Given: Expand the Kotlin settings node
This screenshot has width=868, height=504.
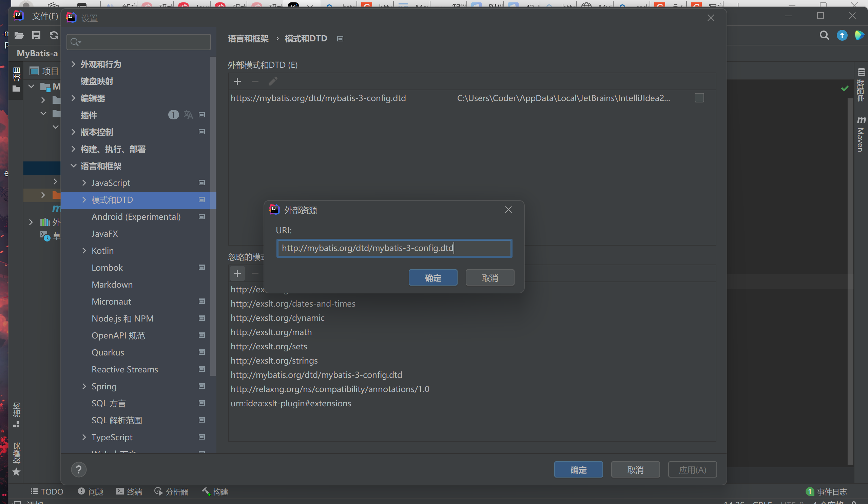Looking at the screenshot, I should pos(84,250).
